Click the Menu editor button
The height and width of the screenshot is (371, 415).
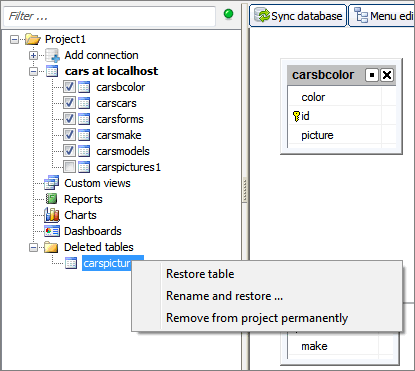(382, 15)
